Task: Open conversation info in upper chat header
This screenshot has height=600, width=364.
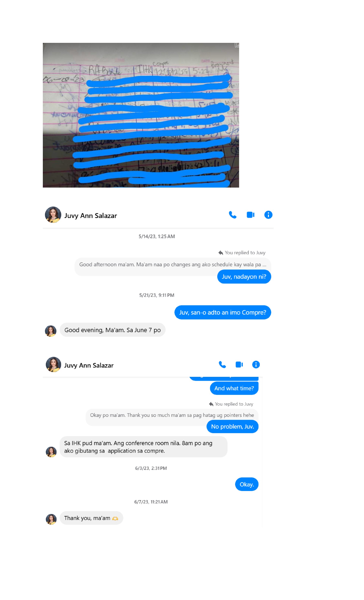Action: click(268, 215)
